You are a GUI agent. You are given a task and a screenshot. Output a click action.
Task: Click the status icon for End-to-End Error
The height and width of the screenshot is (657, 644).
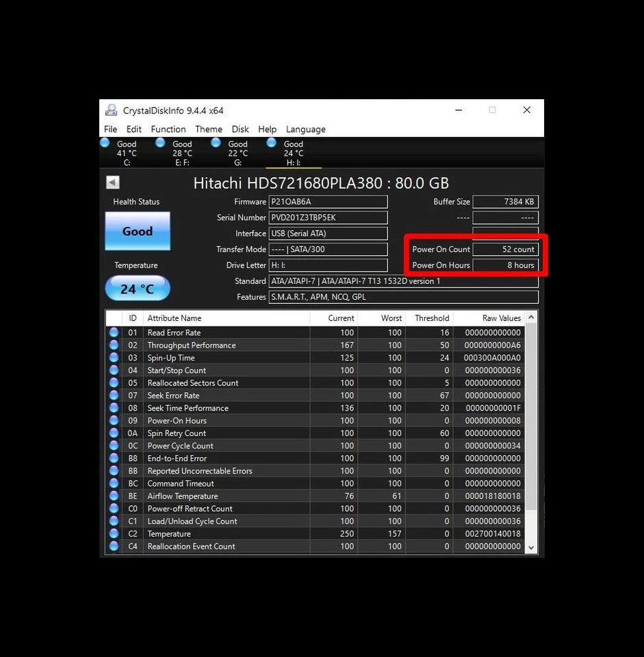[114, 458]
